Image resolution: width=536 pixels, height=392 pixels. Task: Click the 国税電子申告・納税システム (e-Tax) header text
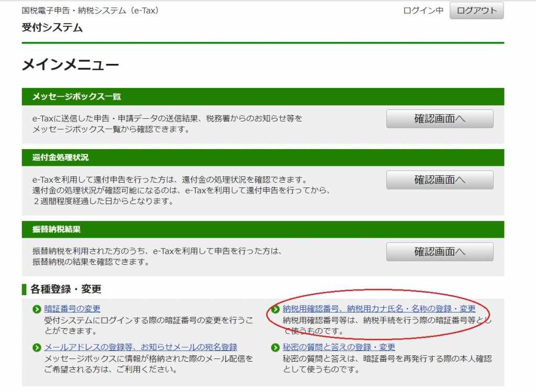click(90, 10)
